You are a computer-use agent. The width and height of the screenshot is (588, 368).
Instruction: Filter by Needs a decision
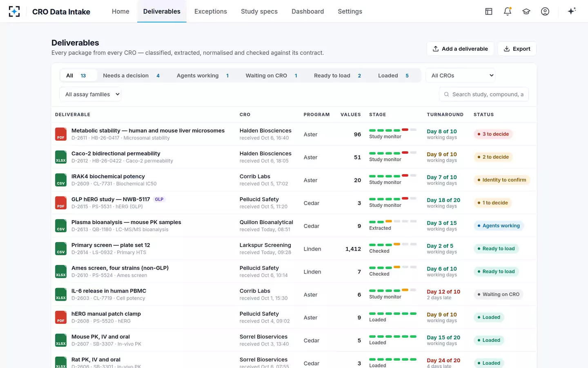pyautogui.click(x=131, y=76)
